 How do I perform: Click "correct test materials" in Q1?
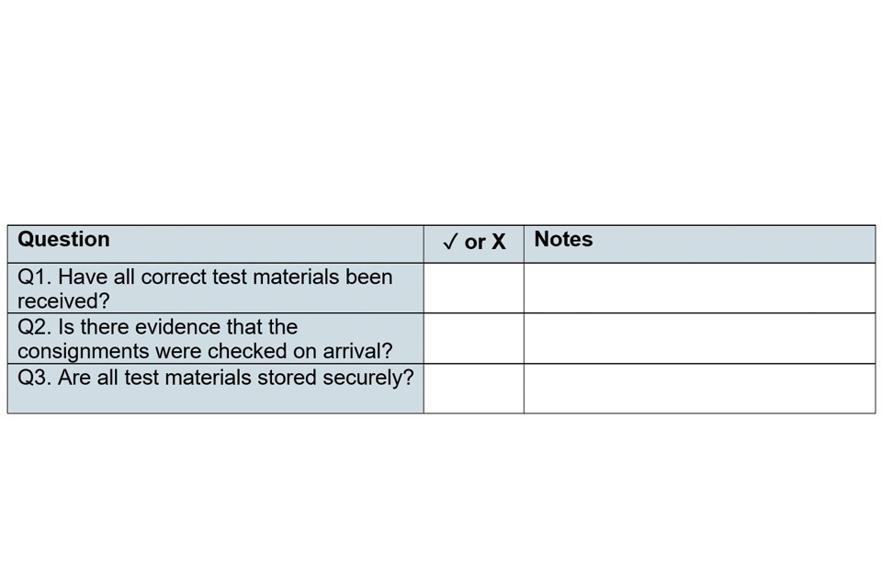coord(241,277)
